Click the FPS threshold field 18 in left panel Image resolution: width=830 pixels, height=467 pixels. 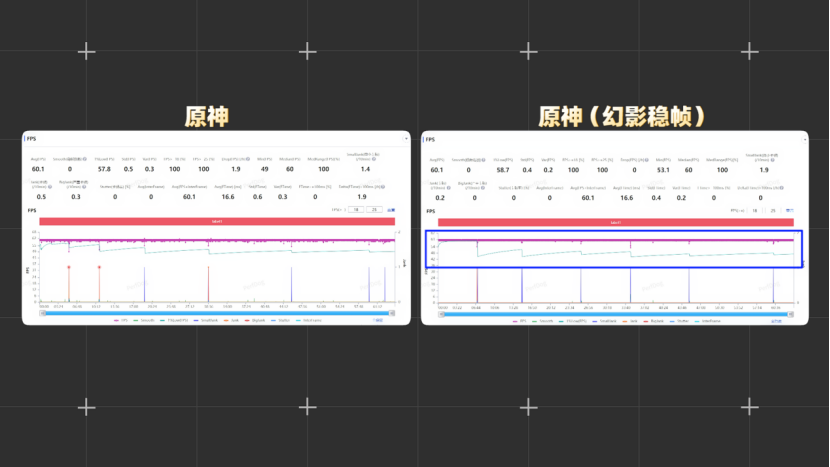point(356,210)
